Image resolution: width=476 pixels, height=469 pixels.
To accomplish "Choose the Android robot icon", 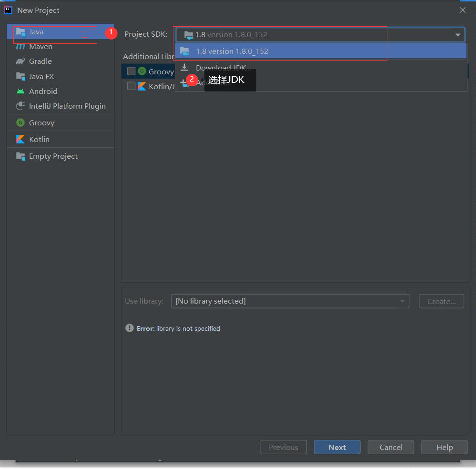I will (20, 91).
